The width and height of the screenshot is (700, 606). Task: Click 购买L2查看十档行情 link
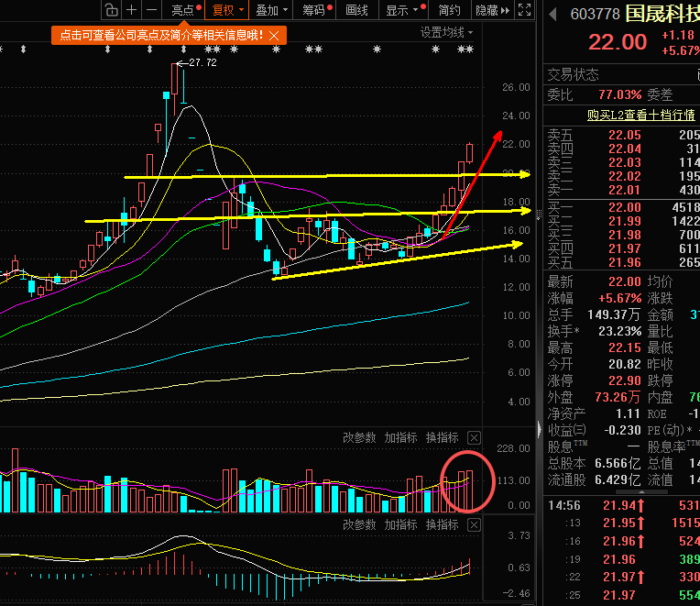pos(640,115)
